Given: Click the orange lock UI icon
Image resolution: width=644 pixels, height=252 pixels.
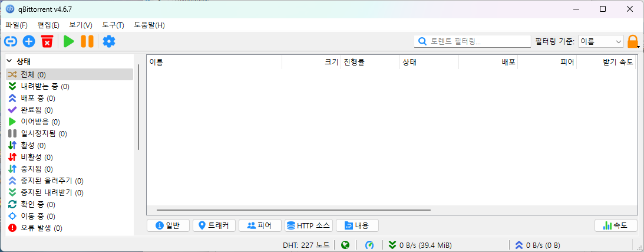Looking at the screenshot, I should point(632,41).
